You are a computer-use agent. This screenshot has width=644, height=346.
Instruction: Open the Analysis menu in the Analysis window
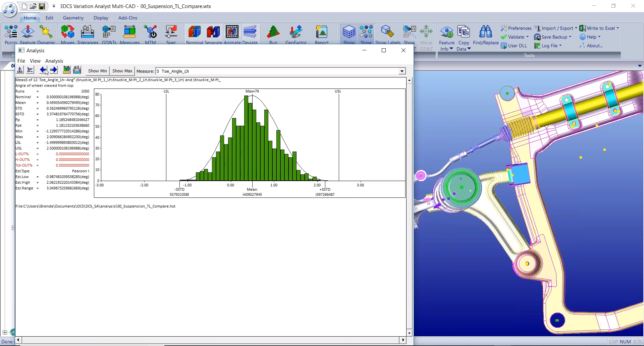pyautogui.click(x=54, y=61)
